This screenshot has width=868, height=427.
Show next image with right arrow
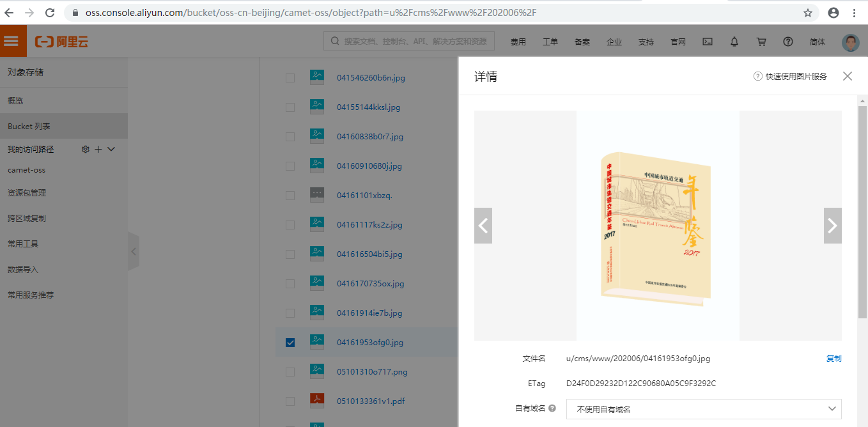tap(832, 226)
